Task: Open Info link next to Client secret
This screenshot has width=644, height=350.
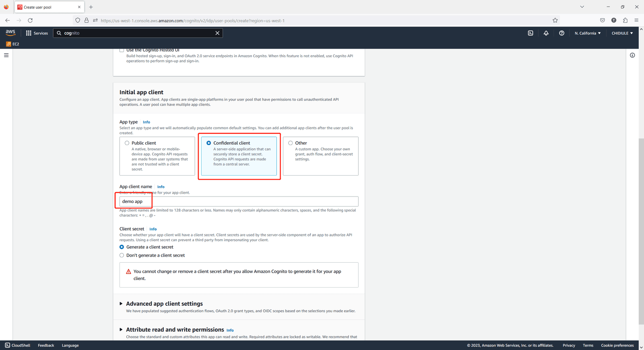Action: point(153,229)
